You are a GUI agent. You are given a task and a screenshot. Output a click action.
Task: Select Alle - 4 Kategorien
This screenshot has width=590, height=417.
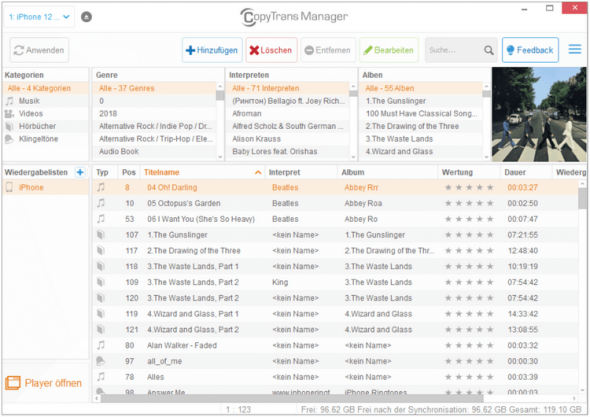click(46, 88)
